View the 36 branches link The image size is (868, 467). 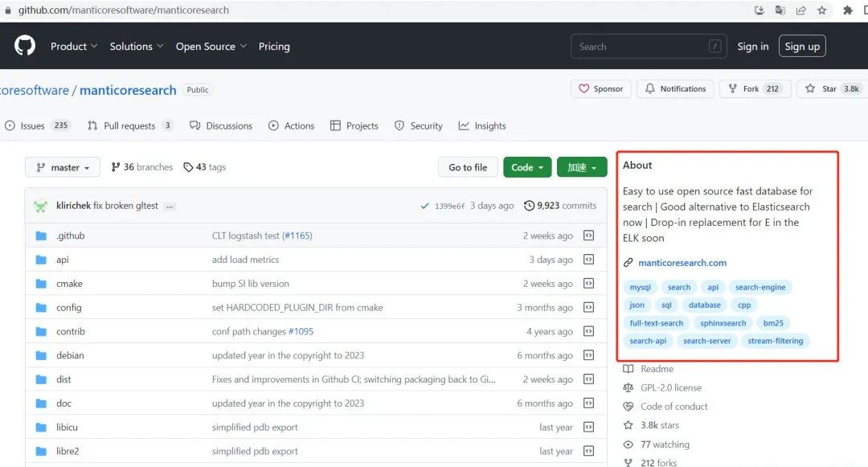click(141, 167)
